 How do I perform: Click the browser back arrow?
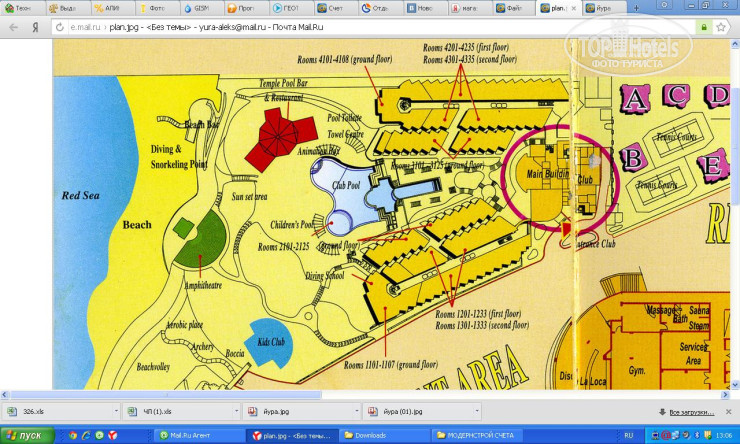[14, 27]
